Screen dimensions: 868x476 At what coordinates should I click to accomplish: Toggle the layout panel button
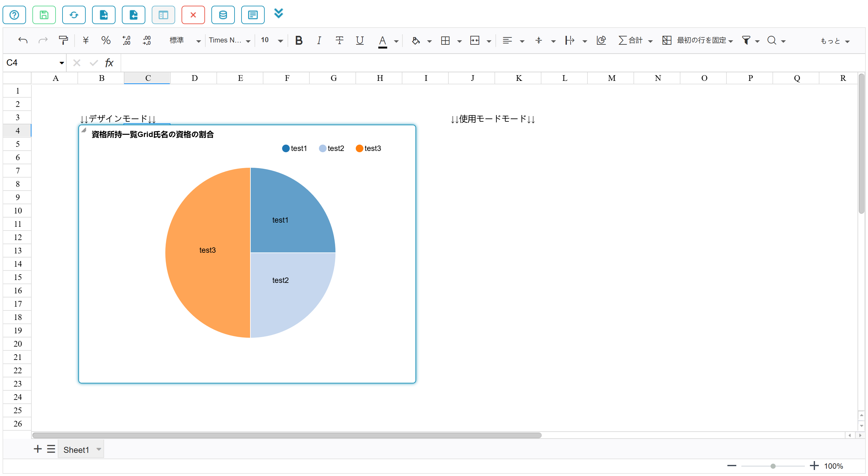coord(163,15)
